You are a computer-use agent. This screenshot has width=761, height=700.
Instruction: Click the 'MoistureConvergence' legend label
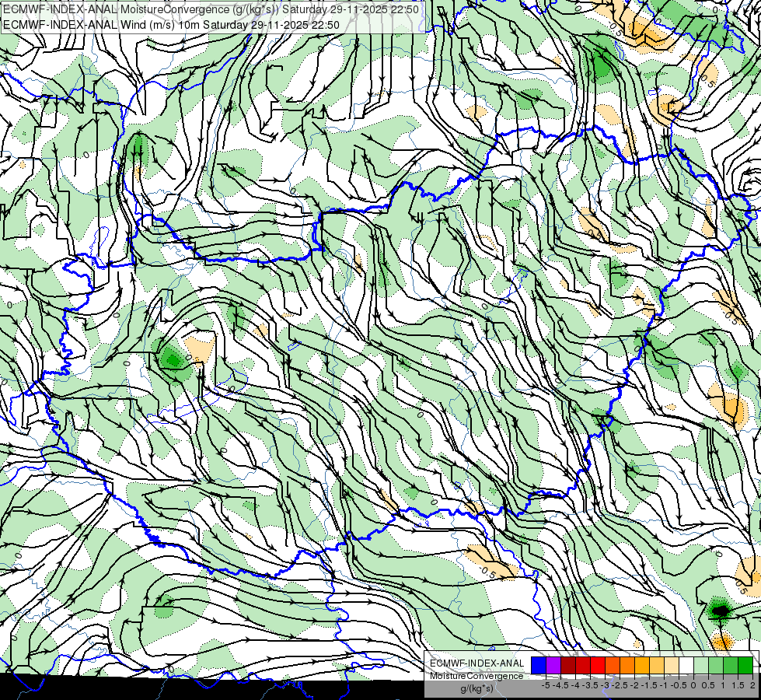coord(476,676)
